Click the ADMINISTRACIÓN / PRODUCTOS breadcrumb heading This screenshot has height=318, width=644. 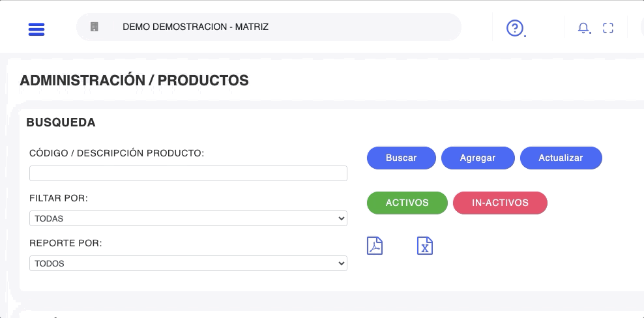click(x=134, y=81)
